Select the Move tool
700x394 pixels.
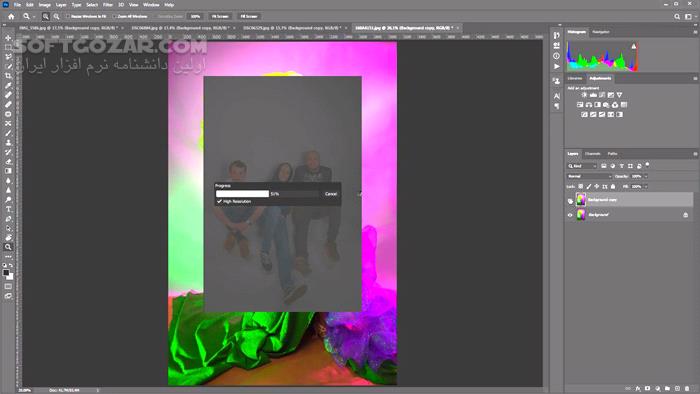pyautogui.click(x=8, y=38)
